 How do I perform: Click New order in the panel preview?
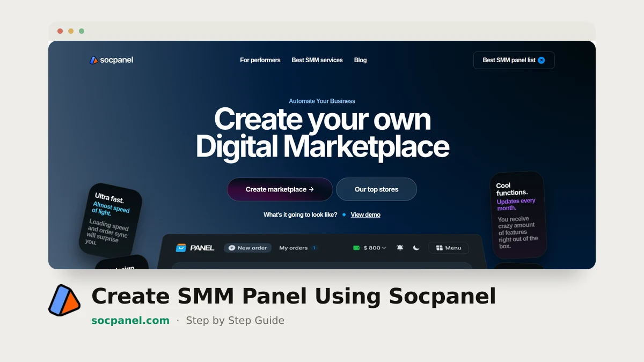click(247, 248)
